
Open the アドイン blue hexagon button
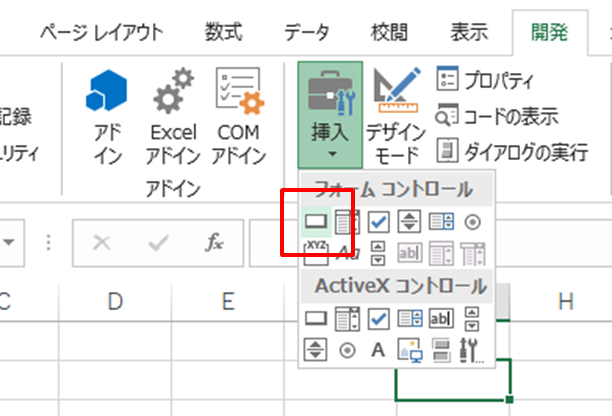click(107, 116)
